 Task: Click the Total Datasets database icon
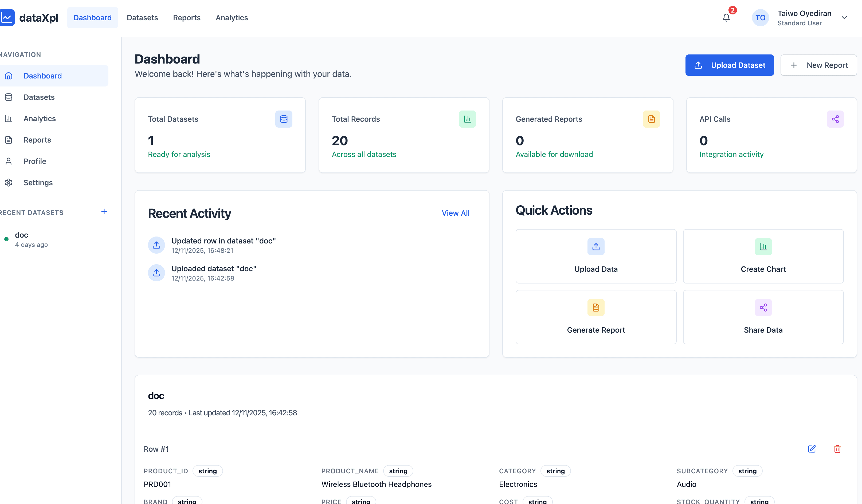(284, 119)
